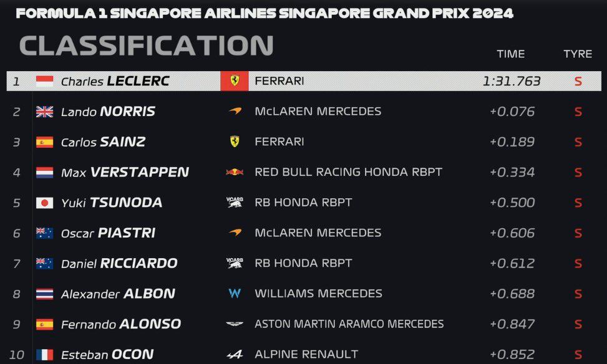Select the TIME column header
This screenshot has width=607, height=364.
[x=510, y=54]
